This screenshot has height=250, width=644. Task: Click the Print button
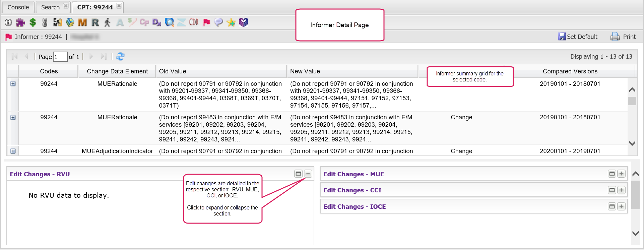point(623,37)
